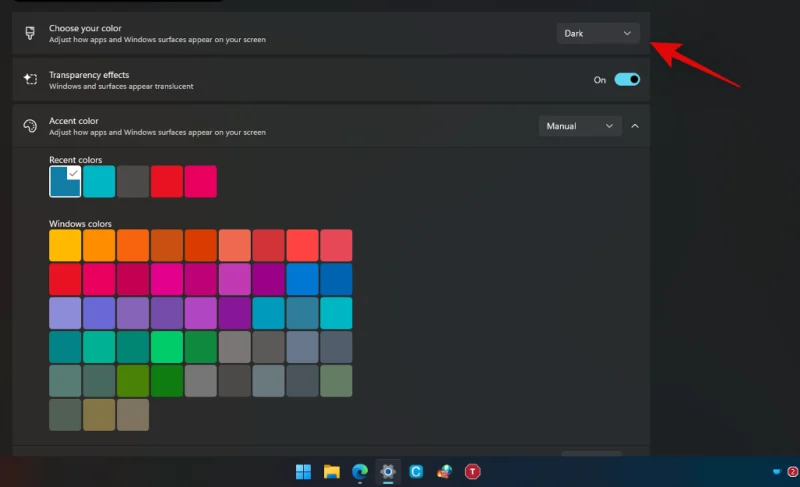Open the red notification badge in the tray
Viewport: 800px width, 487px height.
click(x=793, y=472)
